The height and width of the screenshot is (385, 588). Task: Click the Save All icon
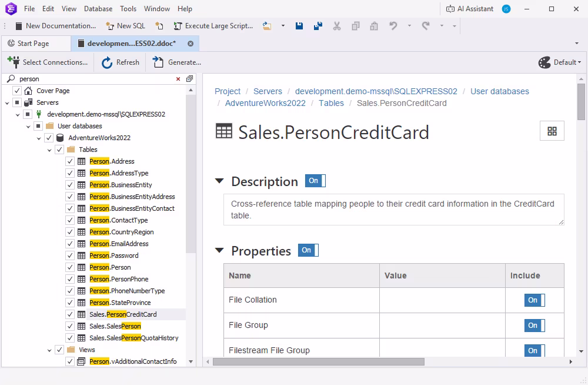click(x=318, y=26)
